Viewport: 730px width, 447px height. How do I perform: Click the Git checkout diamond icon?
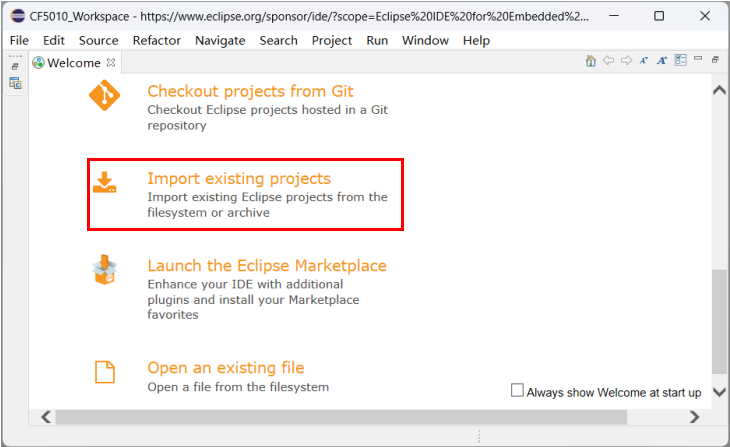pos(104,95)
